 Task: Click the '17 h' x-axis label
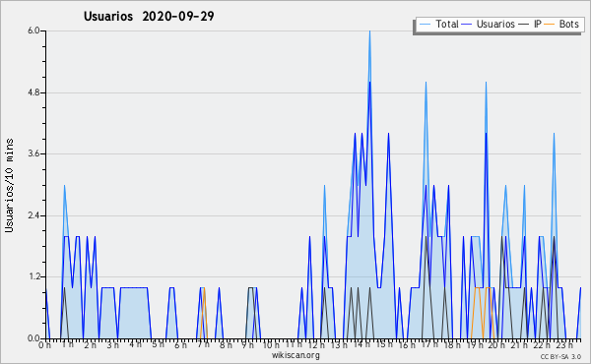point(430,344)
